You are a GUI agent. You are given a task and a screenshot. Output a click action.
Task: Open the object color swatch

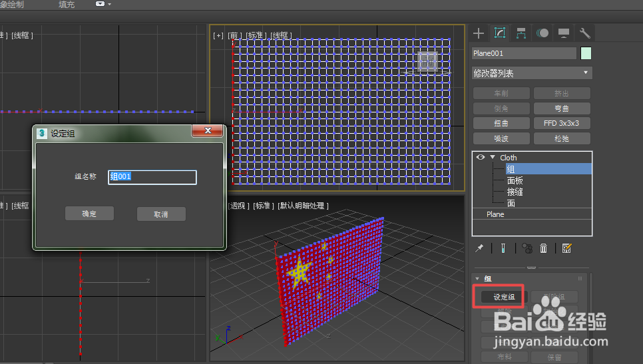586,53
